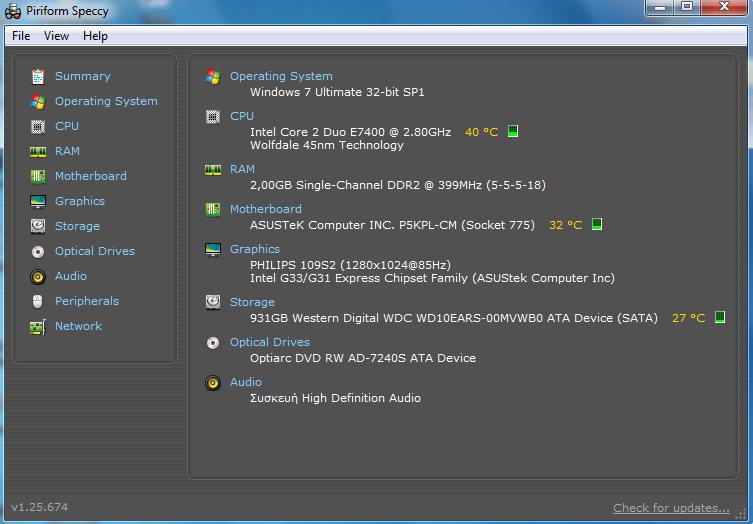This screenshot has width=753, height=524.
Task: Click the green storage temperature indicator icon
Action: tap(719, 317)
